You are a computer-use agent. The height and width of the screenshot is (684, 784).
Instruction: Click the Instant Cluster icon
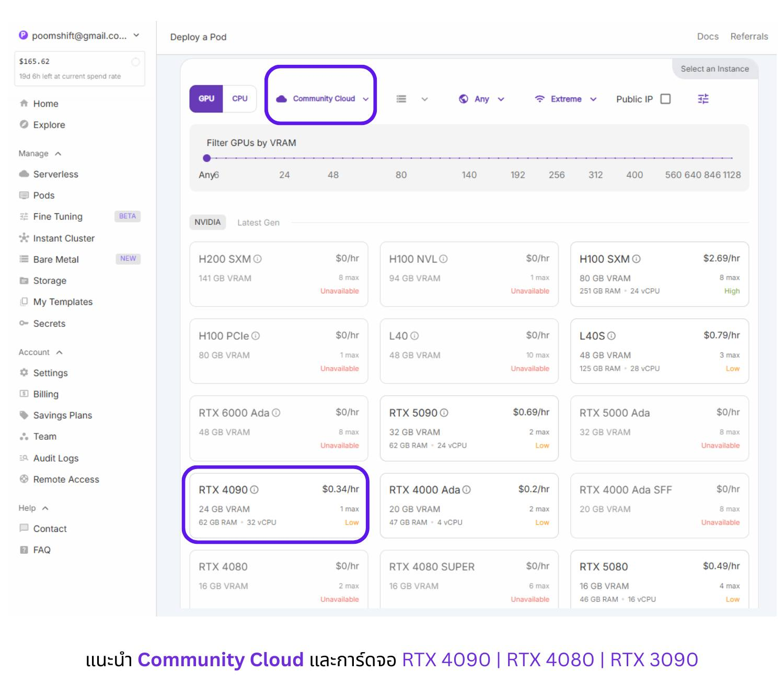(24, 238)
